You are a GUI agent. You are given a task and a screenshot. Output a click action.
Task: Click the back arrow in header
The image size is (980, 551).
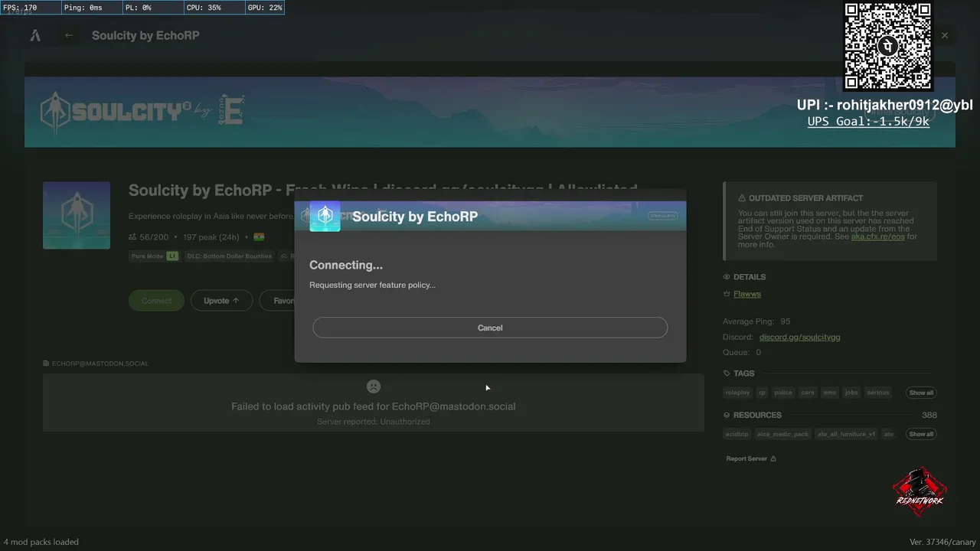(x=69, y=35)
